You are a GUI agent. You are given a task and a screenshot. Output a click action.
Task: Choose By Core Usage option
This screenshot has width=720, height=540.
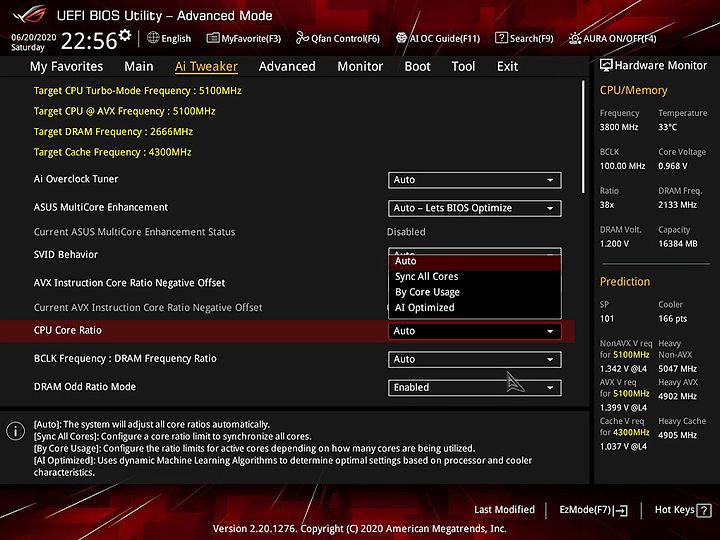tap(474, 292)
